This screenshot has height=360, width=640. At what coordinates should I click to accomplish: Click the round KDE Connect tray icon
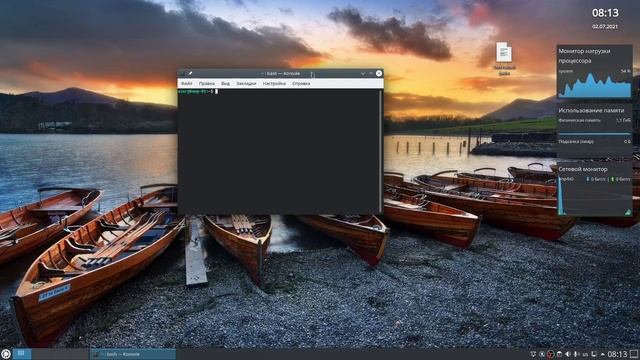[x=542, y=354]
